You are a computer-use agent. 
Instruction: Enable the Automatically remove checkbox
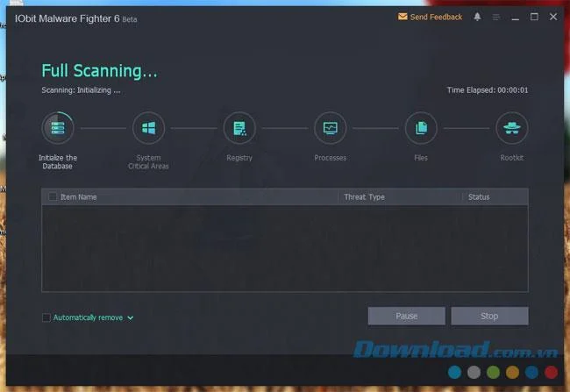[46, 317]
